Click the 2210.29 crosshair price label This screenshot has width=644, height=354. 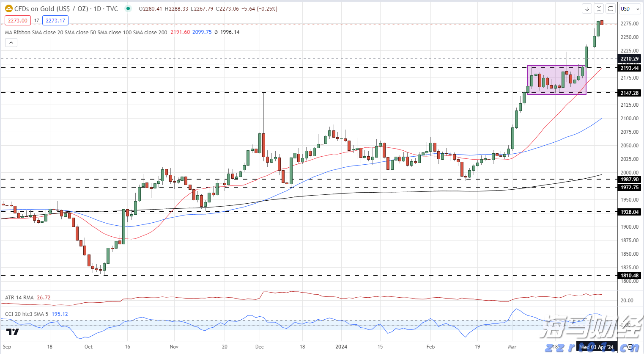tap(630, 59)
